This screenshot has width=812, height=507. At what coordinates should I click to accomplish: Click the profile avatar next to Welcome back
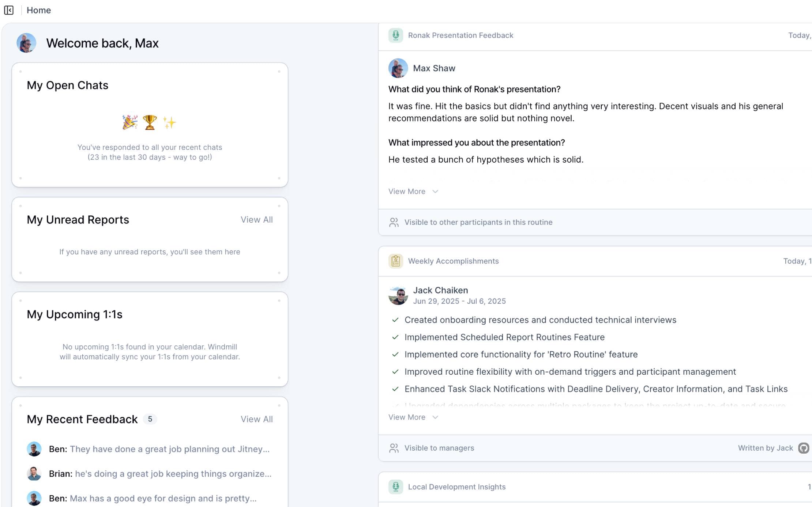(26, 43)
